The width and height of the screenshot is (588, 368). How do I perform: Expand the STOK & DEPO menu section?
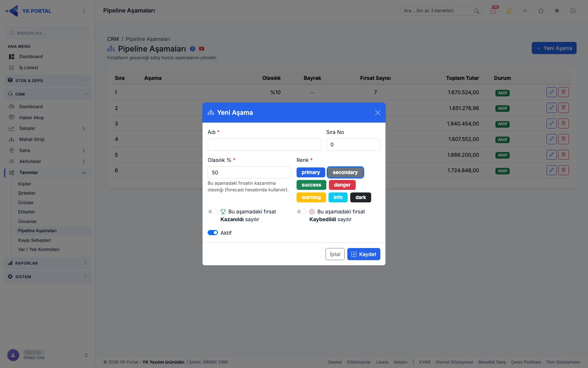coord(48,81)
